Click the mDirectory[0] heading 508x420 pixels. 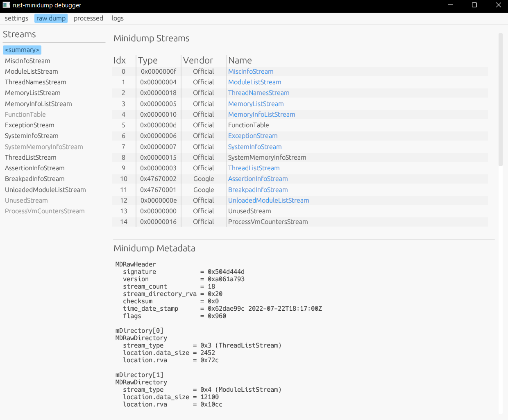click(x=139, y=331)
